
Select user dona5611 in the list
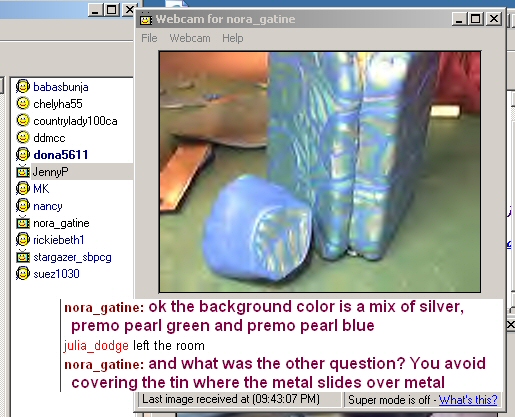(61, 155)
